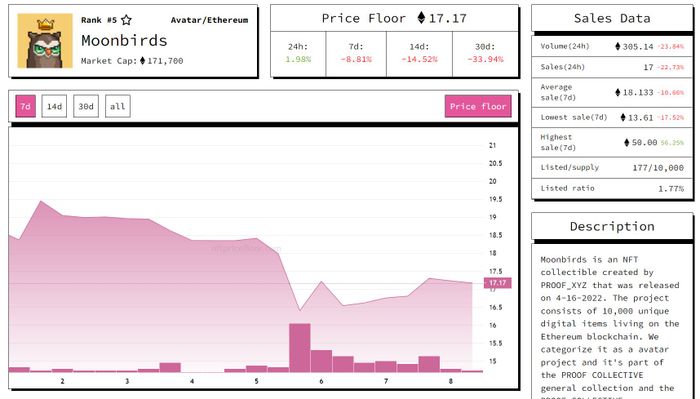This screenshot has height=399, width=700.
Task: Click the favorite star next to Rank #5
Action: click(126, 20)
